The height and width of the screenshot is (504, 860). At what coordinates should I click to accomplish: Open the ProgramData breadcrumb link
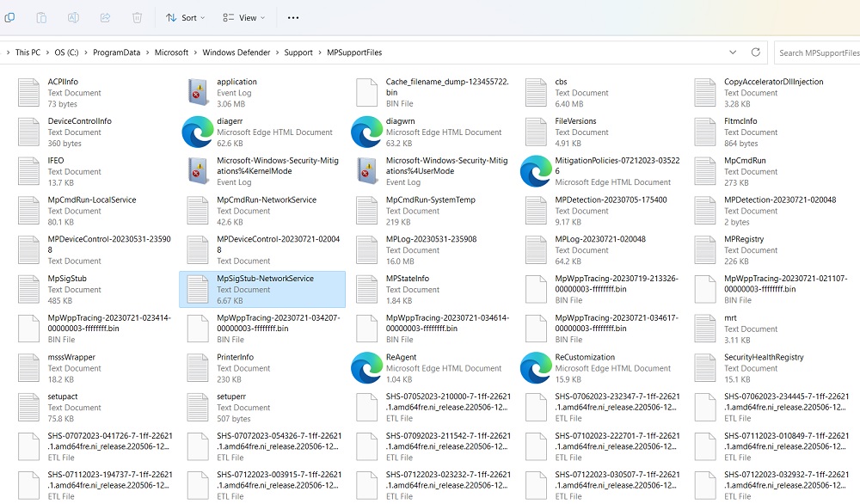point(115,52)
